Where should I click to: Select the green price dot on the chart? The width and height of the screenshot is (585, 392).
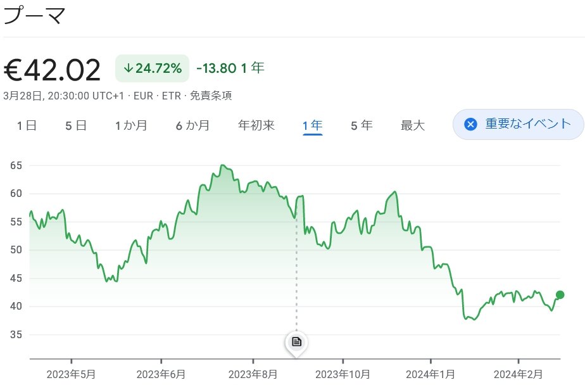[560, 294]
